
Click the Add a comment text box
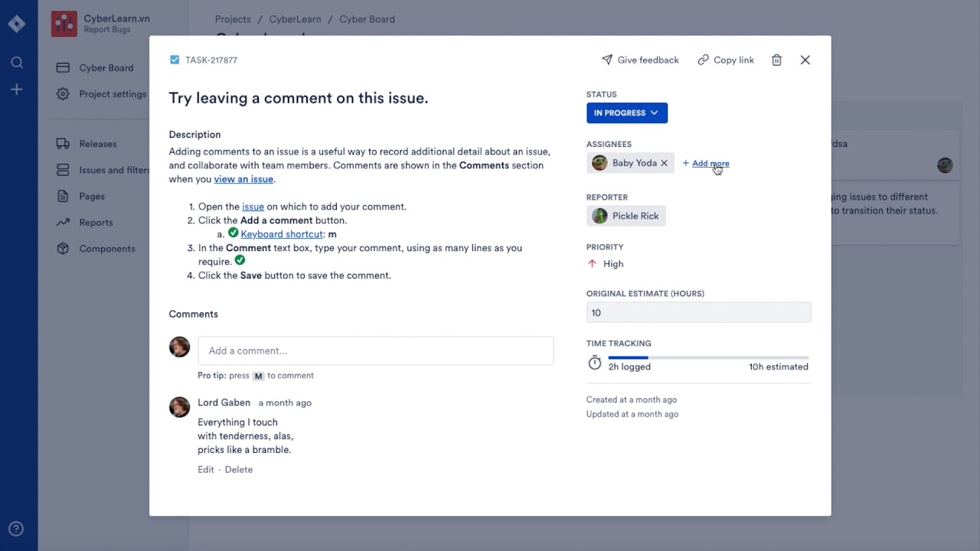[375, 350]
